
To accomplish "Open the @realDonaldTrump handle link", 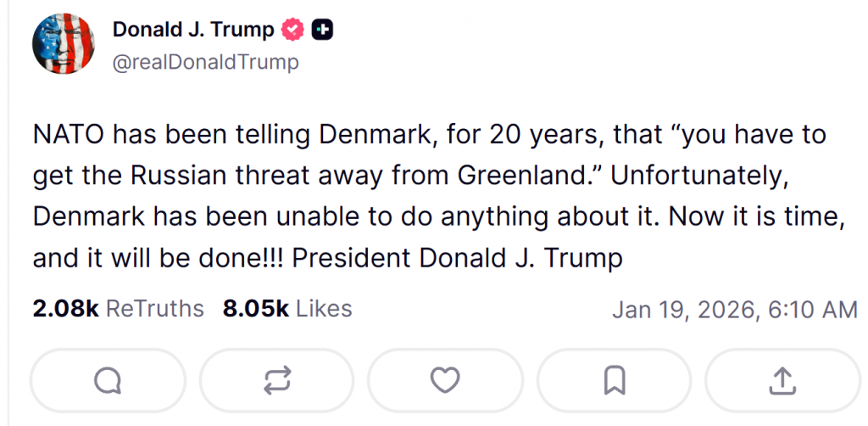I will coord(206,62).
